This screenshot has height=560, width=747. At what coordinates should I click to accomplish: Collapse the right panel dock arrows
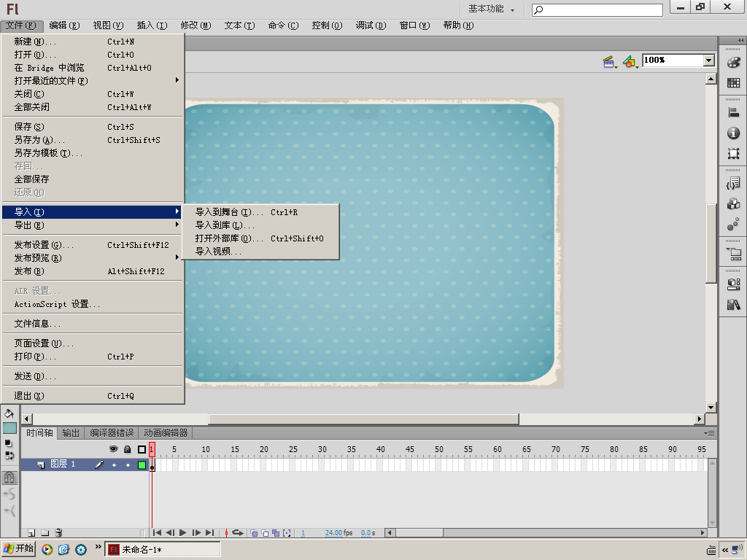point(741,41)
